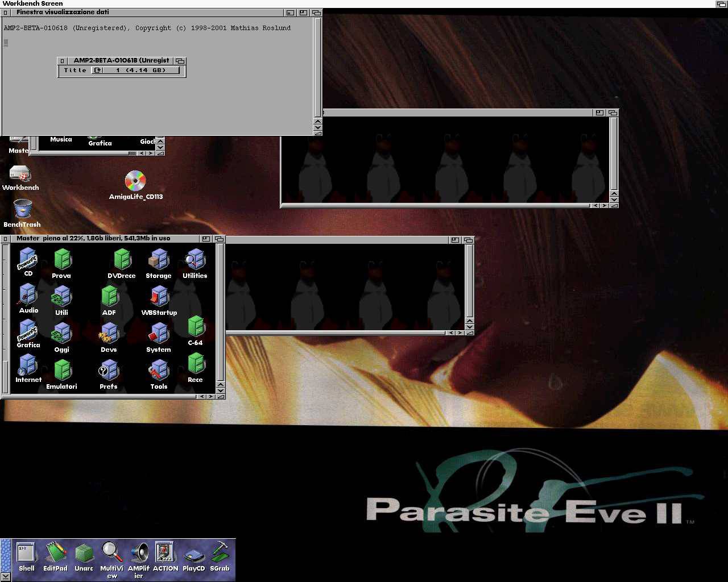Click the Master window title bar
This screenshot has width=728, height=582.
tap(102, 239)
